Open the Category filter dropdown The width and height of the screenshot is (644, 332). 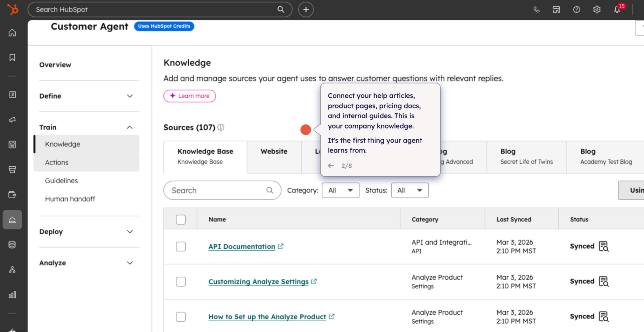click(341, 190)
